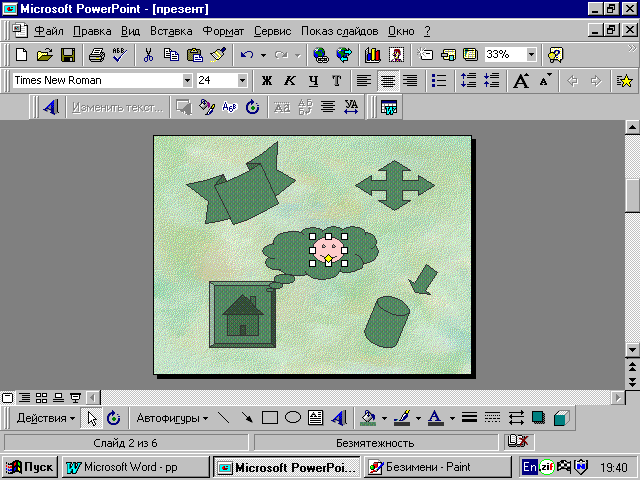Image resolution: width=640 pixels, height=480 pixels.
Task: Insert clip art picture icon
Action: click(x=396, y=54)
